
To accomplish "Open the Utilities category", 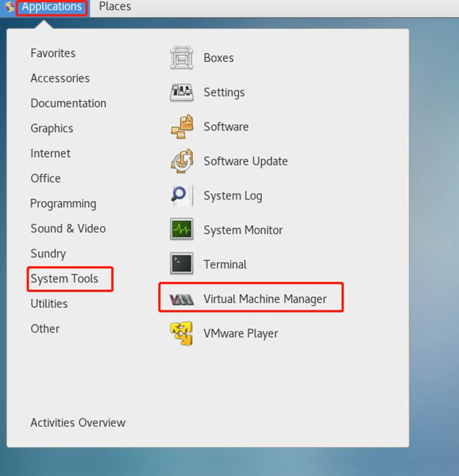I will tap(49, 304).
